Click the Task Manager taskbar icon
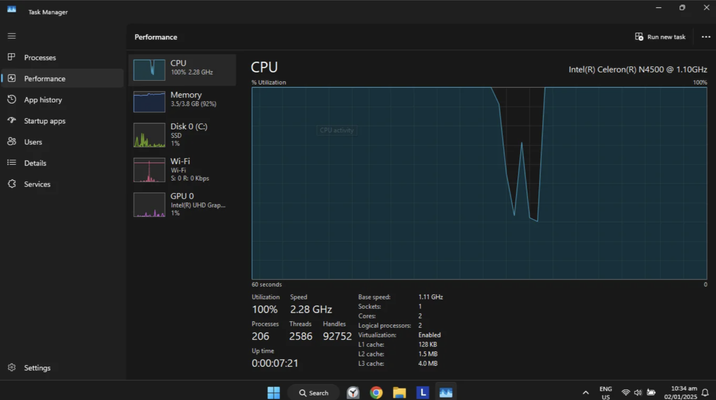 (x=446, y=392)
